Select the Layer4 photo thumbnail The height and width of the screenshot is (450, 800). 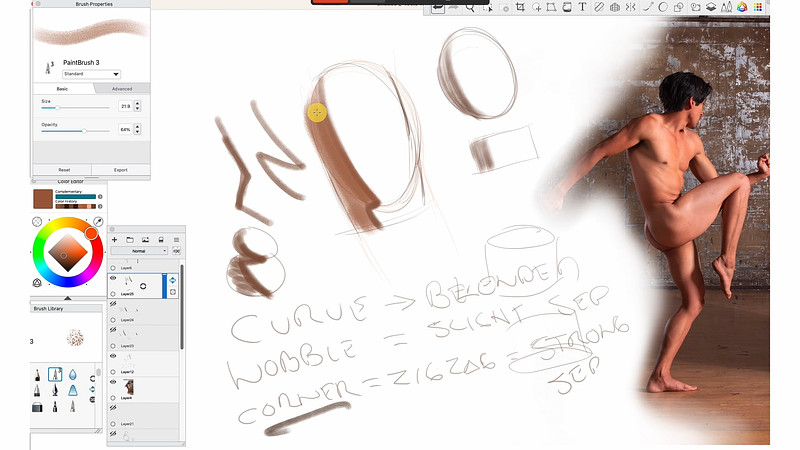tap(129, 387)
